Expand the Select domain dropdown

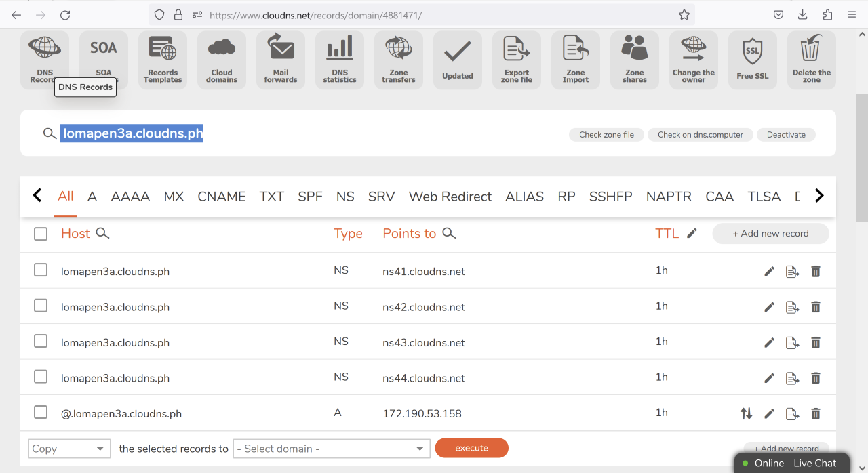point(332,448)
